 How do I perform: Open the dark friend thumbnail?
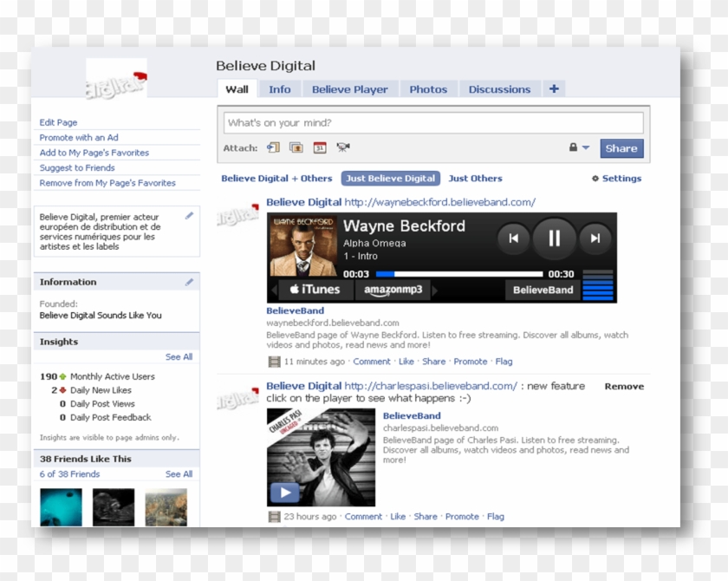(114, 507)
